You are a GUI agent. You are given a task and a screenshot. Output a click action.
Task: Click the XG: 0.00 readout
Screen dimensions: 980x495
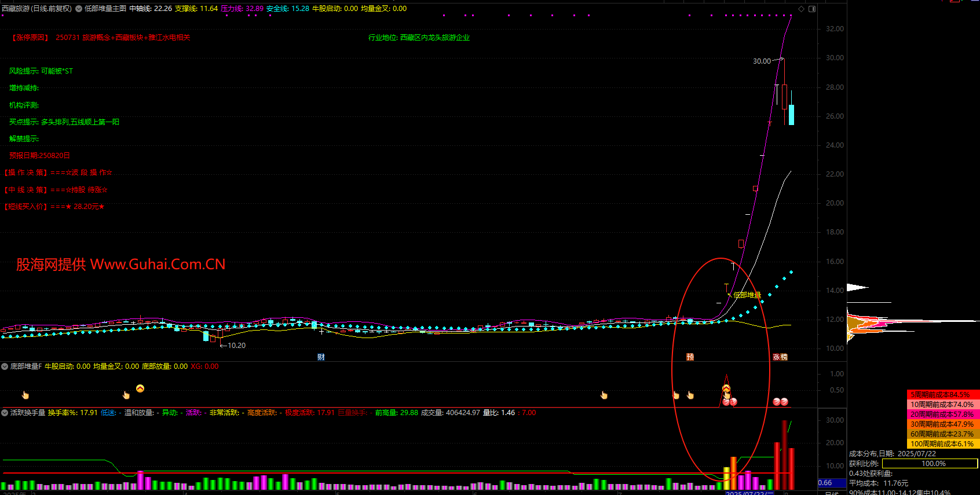pos(204,366)
